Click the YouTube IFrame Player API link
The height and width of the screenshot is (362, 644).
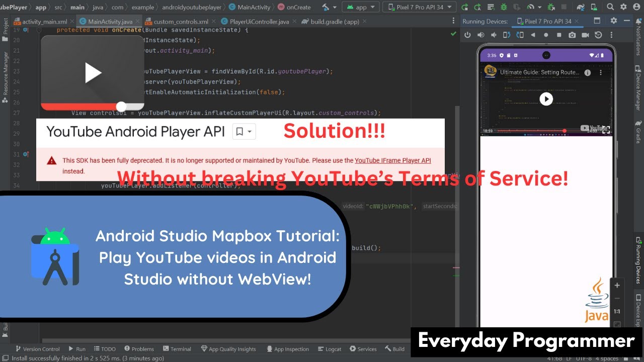pyautogui.click(x=393, y=160)
